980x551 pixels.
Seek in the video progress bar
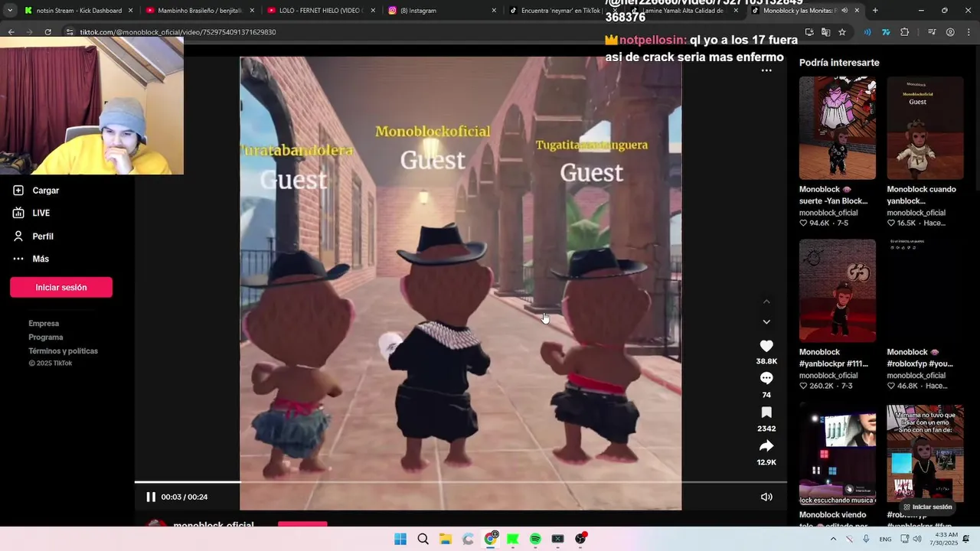click(x=461, y=482)
